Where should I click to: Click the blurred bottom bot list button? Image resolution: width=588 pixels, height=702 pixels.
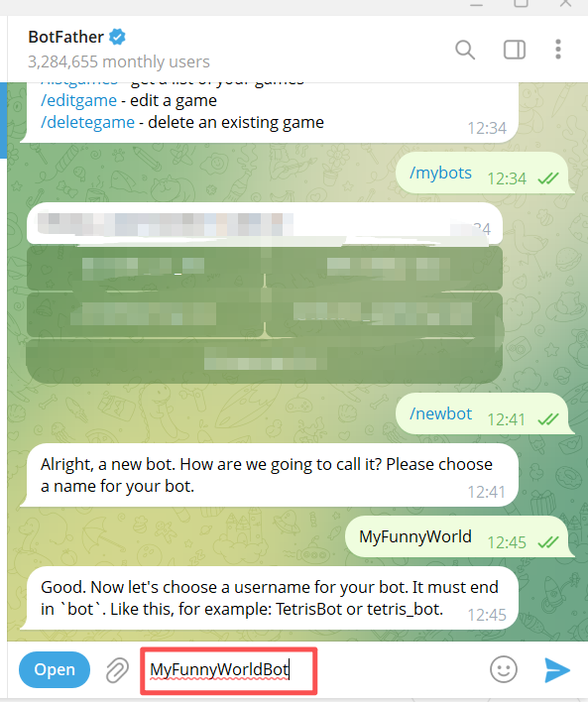tap(264, 362)
